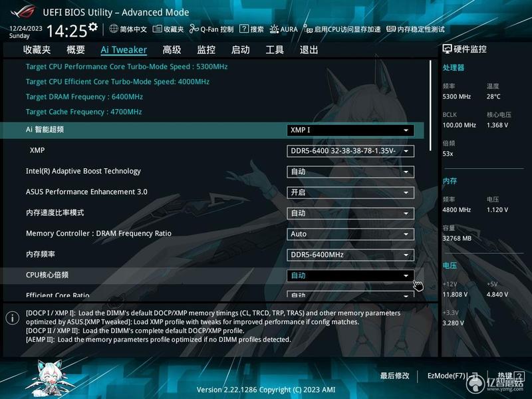This screenshot has height=399, width=532.
Task: Click Target Cache Frequency 4700MHz line
Action: pyautogui.click(x=84, y=112)
